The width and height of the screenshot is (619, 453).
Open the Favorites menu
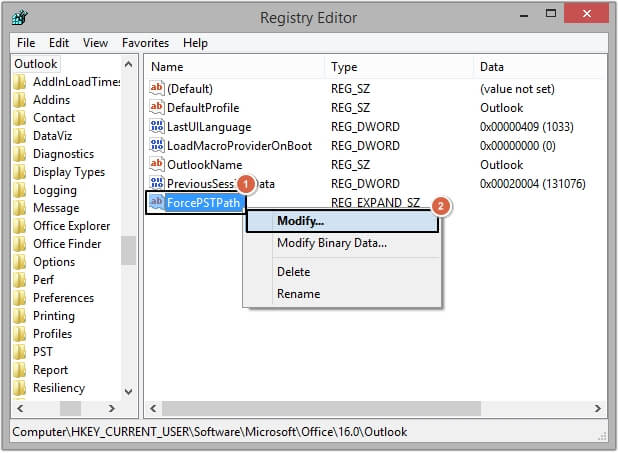point(145,43)
